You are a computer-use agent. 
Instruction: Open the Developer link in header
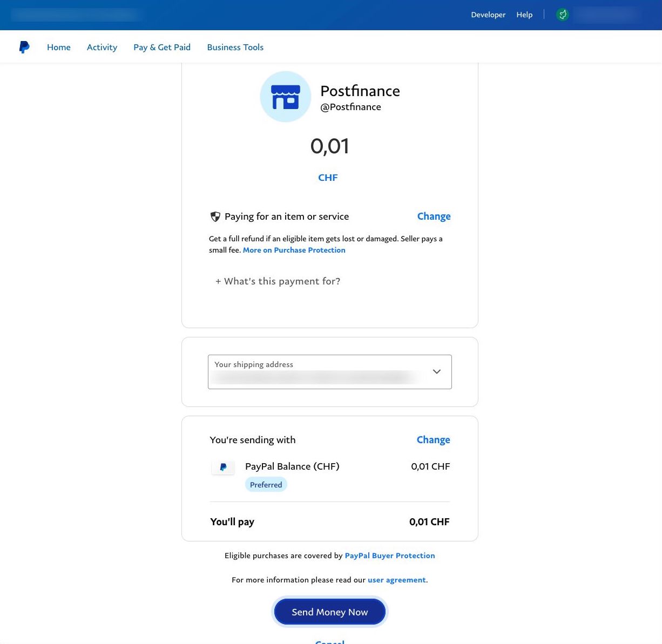coord(488,15)
